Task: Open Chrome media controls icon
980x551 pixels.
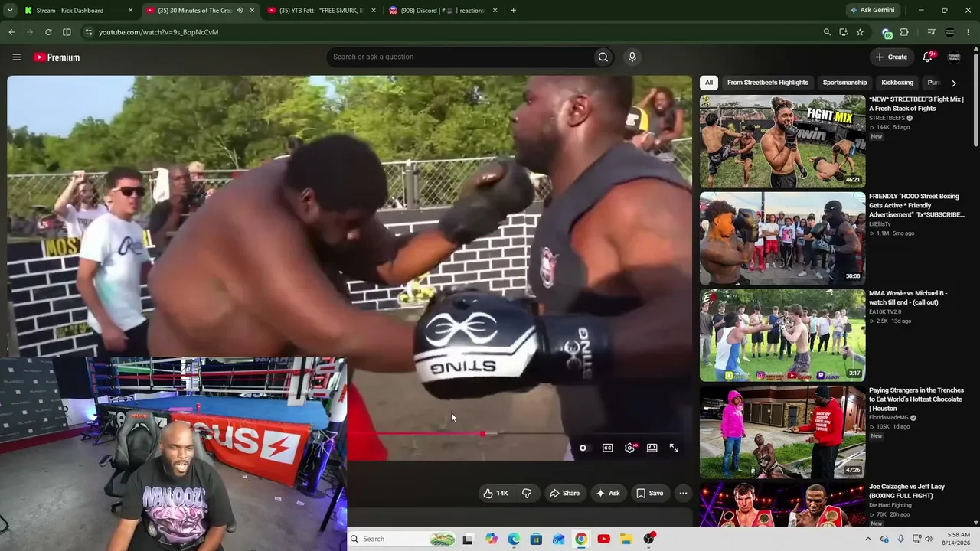Action: point(931,32)
